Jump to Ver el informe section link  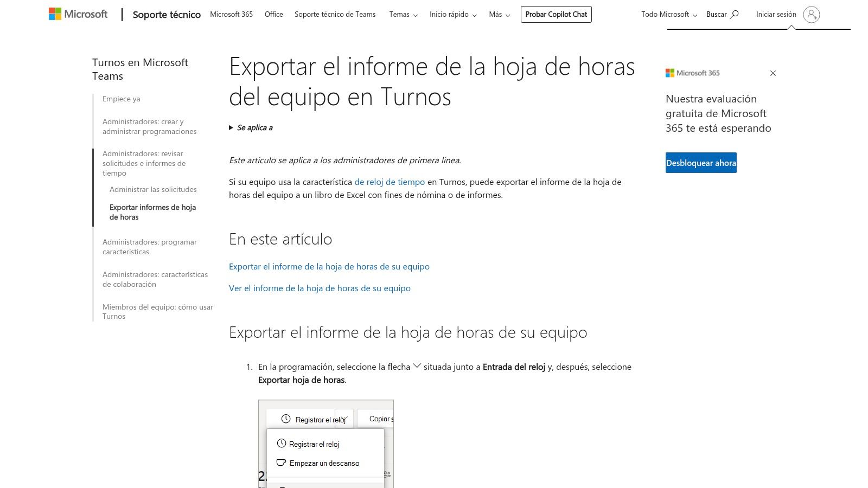(320, 288)
